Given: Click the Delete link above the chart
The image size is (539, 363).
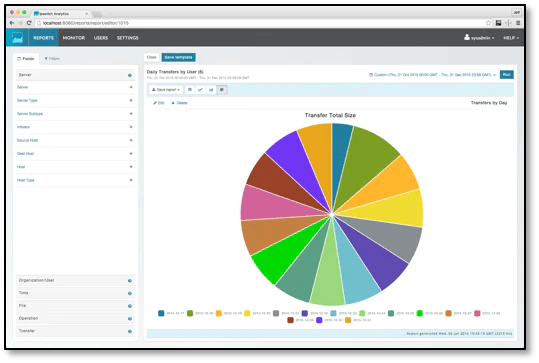Looking at the screenshot, I should pyautogui.click(x=179, y=103).
